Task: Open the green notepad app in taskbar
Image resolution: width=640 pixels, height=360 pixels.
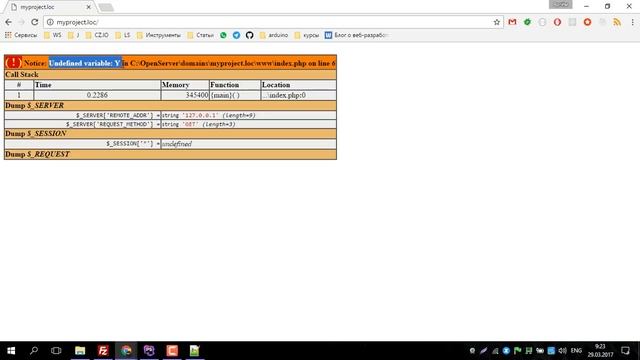Action: point(195,351)
